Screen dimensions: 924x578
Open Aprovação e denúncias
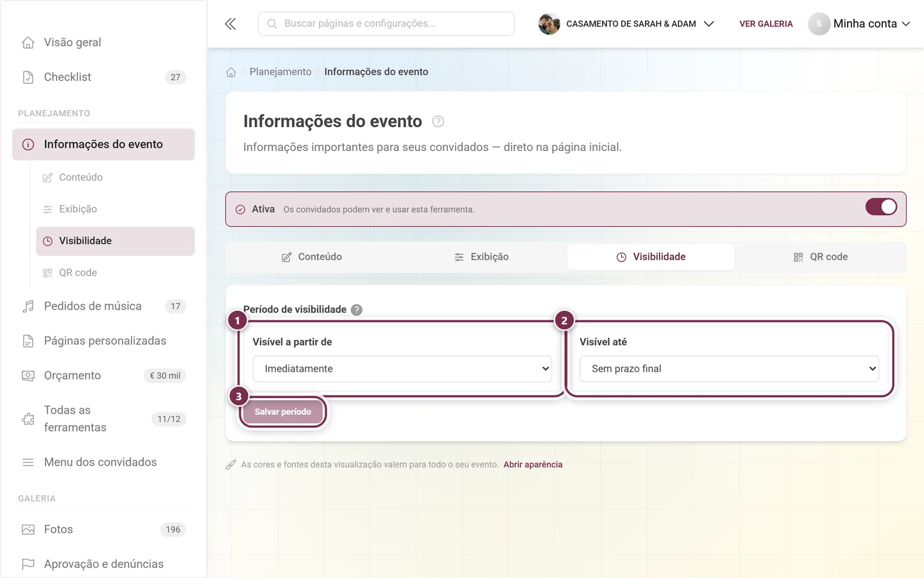[103, 565]
